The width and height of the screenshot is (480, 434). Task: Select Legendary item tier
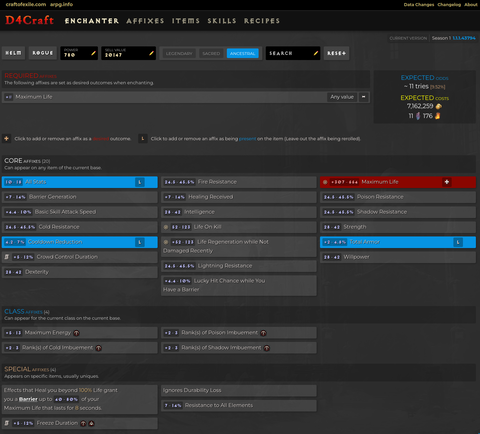179,53
